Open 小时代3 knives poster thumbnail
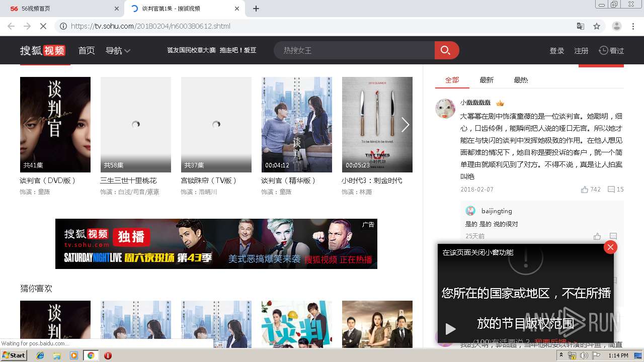Image resolution: width=644 pixels, height=362 pixels. (377, 125)
